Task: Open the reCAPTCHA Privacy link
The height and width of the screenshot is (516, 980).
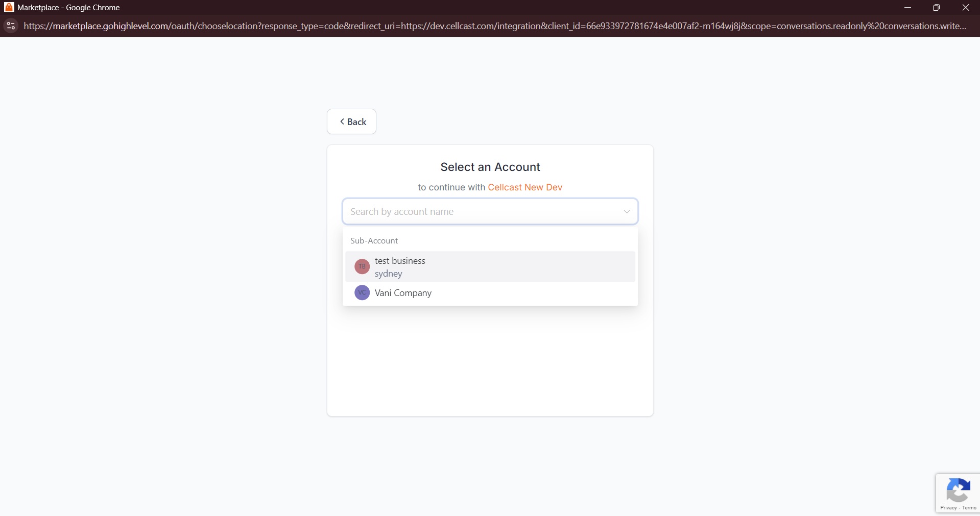Action: (x=948, y=508)
